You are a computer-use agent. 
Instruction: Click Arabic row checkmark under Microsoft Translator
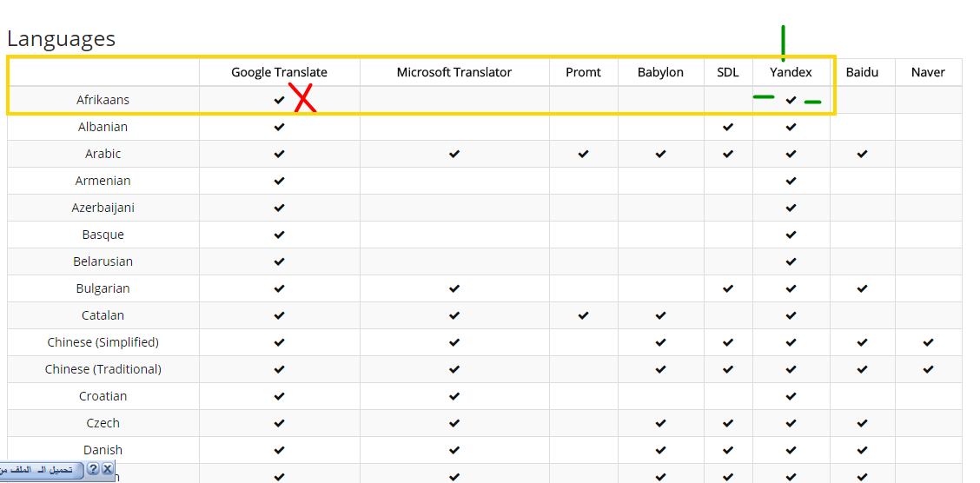coord(454,154)
